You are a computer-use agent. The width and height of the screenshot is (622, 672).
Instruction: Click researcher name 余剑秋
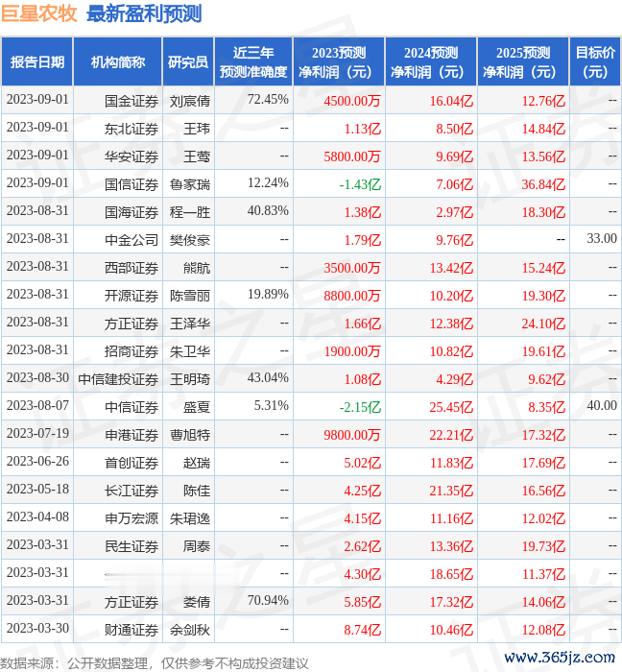[190, 631]
